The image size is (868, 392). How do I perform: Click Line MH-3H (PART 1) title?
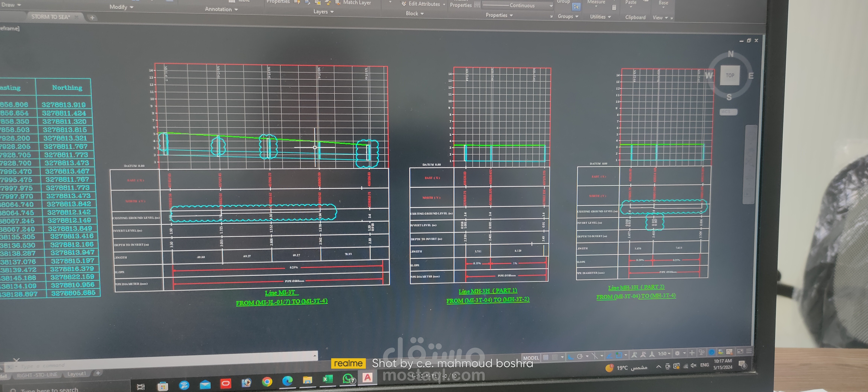(x=488, y=291)
